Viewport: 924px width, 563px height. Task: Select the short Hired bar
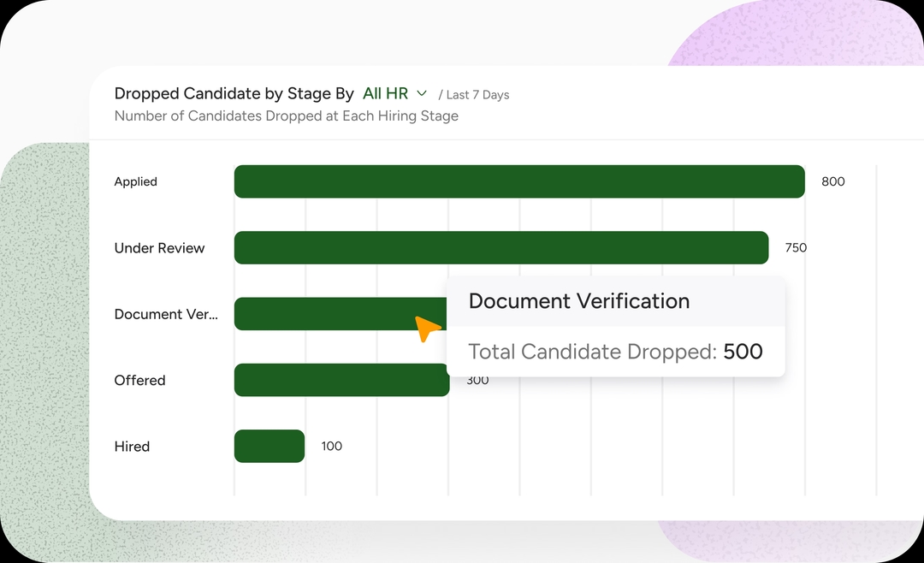point(269,446)
